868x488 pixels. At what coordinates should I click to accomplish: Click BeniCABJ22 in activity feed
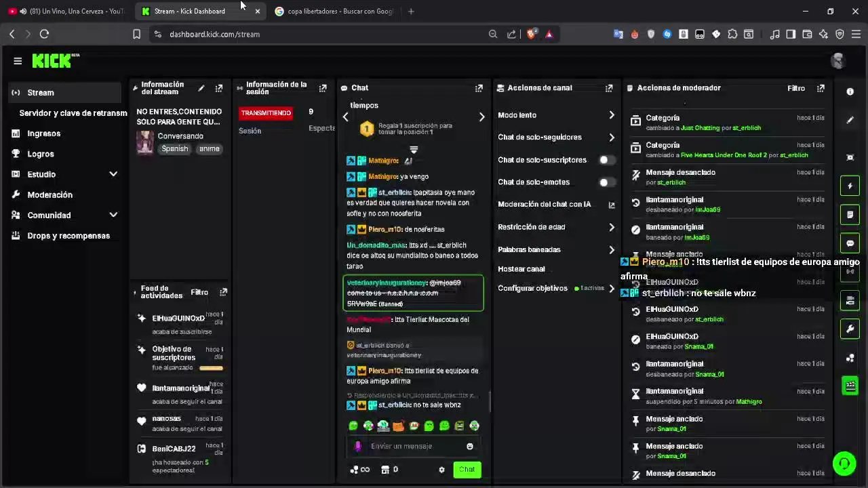point(174,449)
